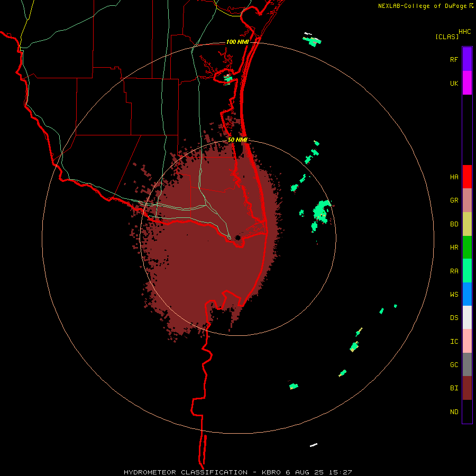The width and height of the screenshot is (476, 476).
Task: Pick the WS blue legend swatch
Action: [x=467, y=294]
